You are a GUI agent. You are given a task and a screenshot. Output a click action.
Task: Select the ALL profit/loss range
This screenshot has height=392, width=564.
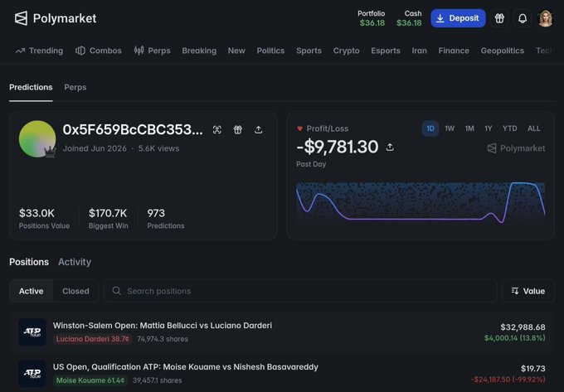pyautogui.click(x=534, y=128)
